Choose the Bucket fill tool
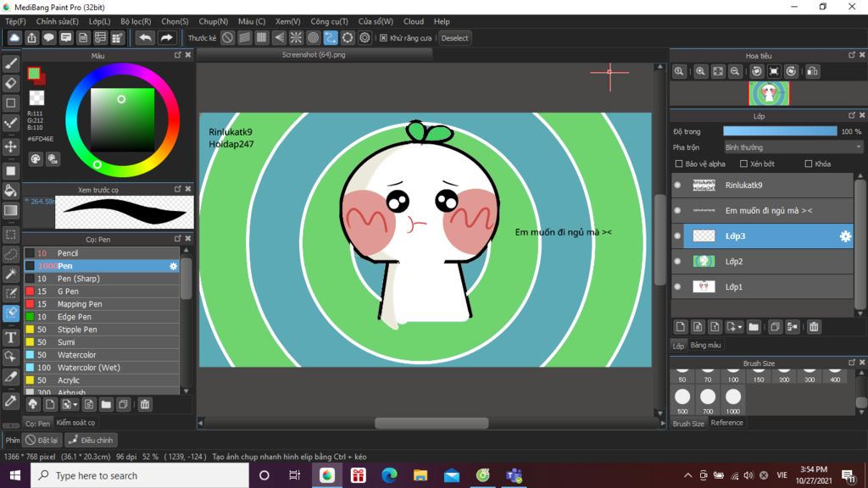The image size is (868, 488). [11, 190]
